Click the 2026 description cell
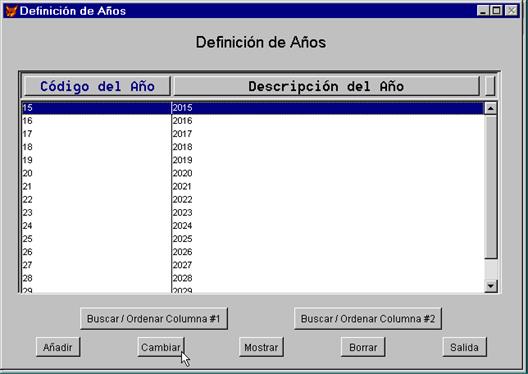 coord(328,252)
